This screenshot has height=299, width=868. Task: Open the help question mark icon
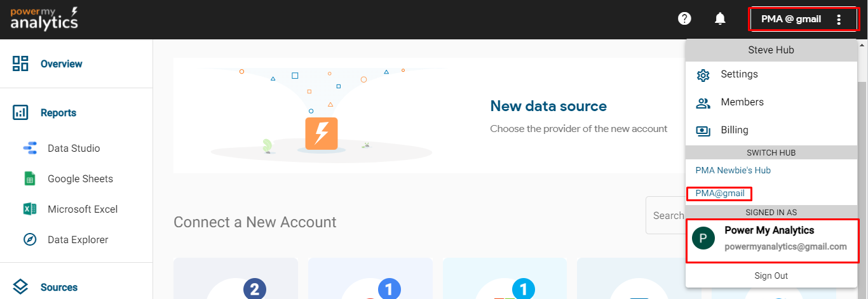pyautogui.click(x=684, y=18)
